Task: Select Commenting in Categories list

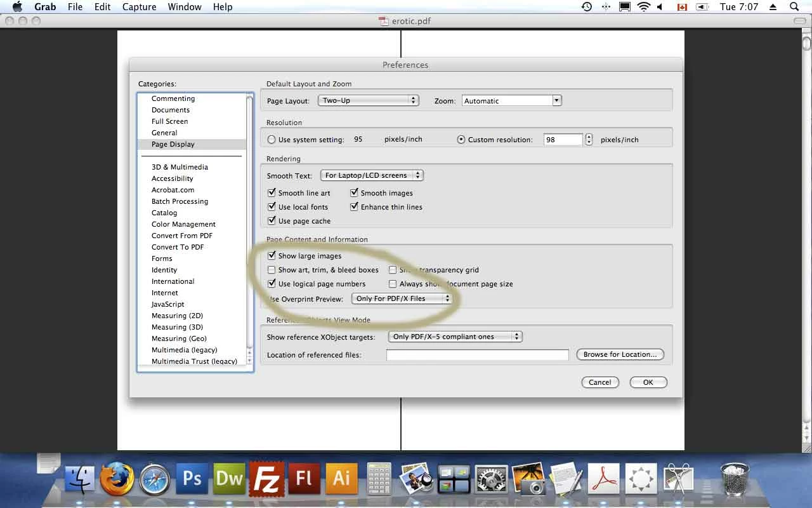Action: pyautogui.click(x=173, y=98)
